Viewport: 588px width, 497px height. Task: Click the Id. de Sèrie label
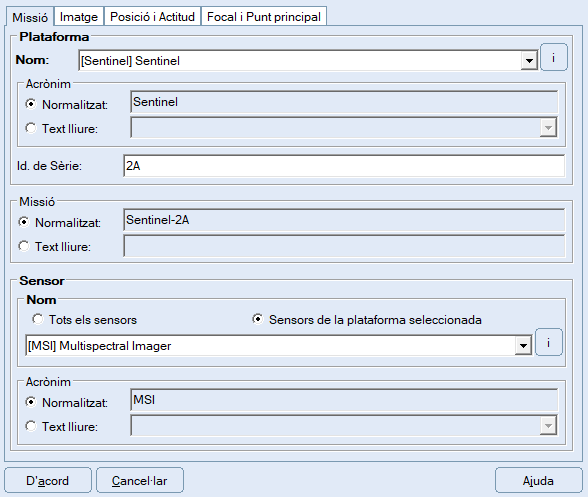(x=49, y=166)
